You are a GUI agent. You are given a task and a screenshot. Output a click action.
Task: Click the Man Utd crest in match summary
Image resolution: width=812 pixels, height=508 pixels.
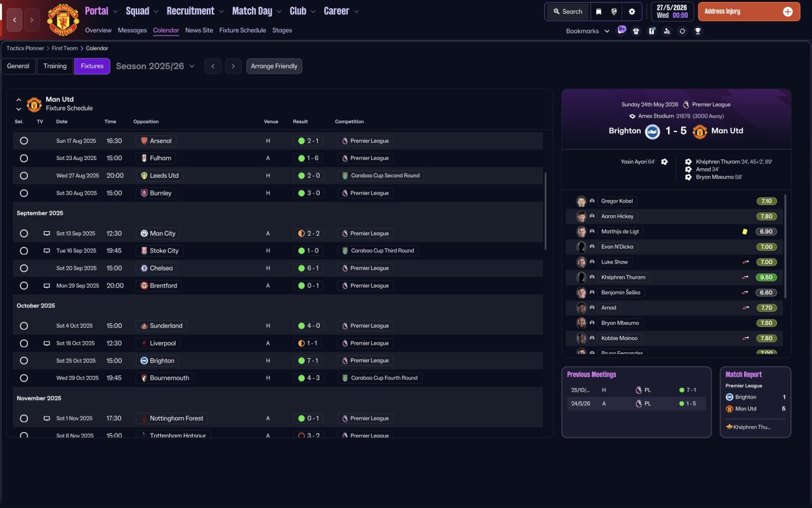pyautogui.click(x=700, y=131)
